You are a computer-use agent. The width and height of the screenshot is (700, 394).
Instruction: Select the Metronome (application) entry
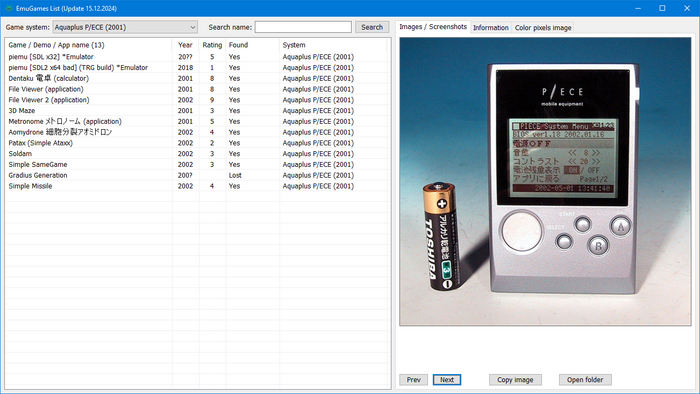196,121
